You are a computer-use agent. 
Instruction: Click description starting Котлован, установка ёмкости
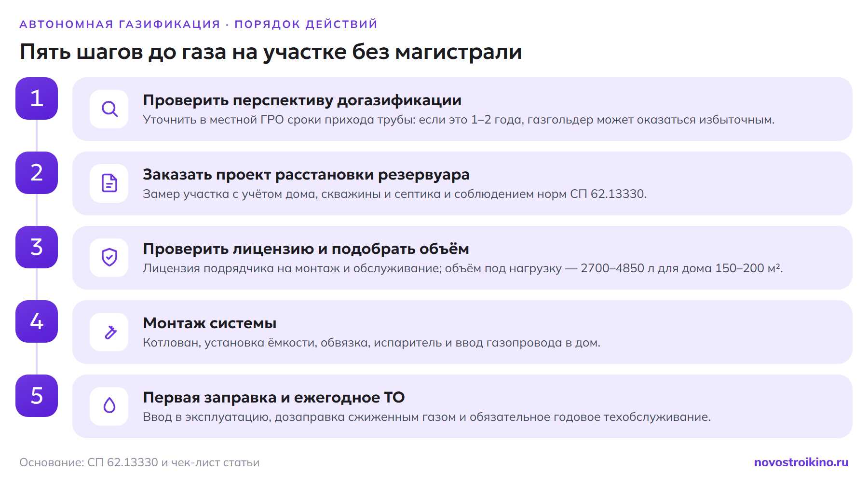[372, 343]
